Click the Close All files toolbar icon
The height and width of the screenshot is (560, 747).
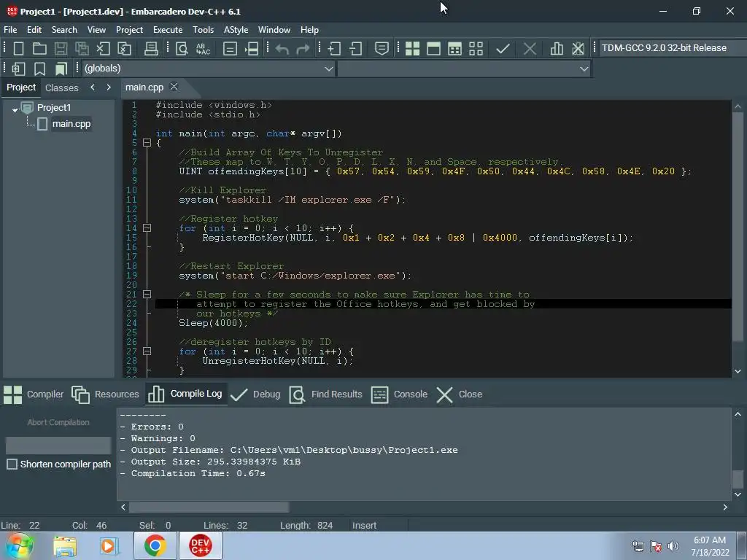(124, 49)
